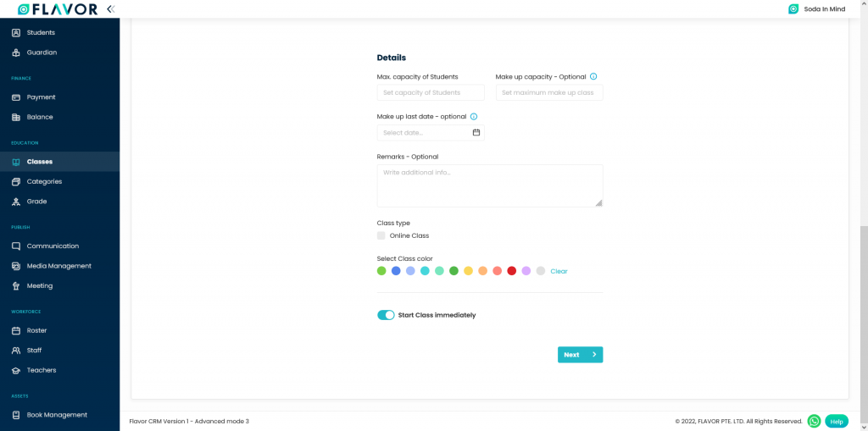Collapse the sidebar with double chevron
Image resolution: width=868 pixels, height=431 pixels.
[x=110, y=9]
